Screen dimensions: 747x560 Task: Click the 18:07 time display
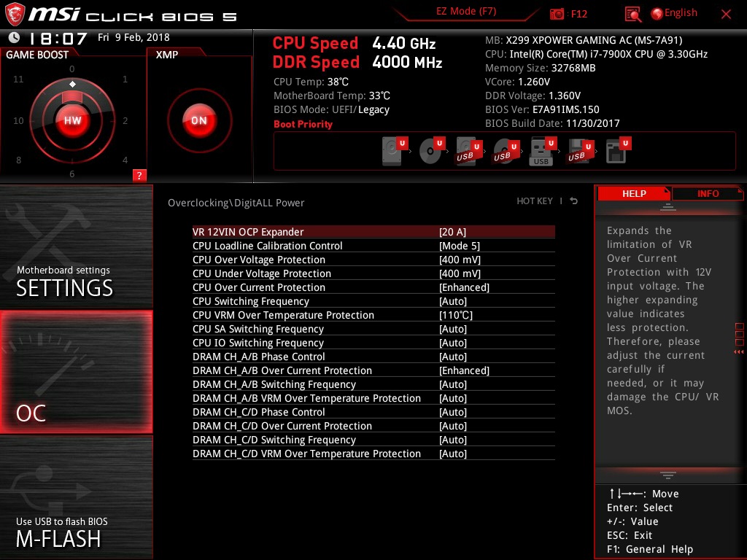[58, 38]
